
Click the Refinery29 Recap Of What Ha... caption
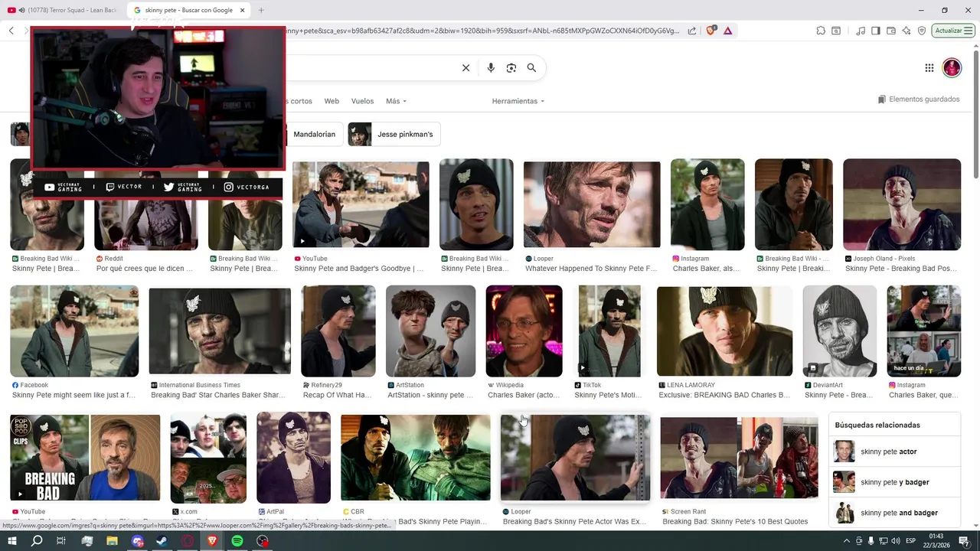tap(338, 395)
